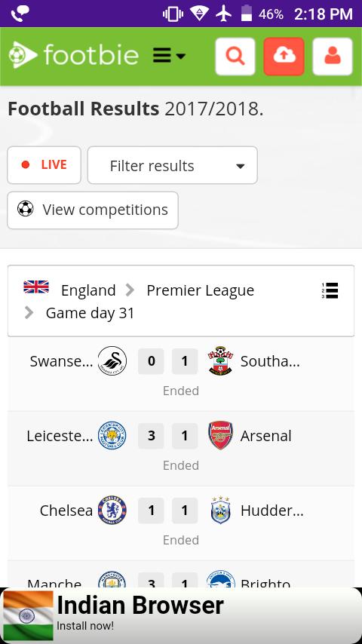Click the Swansea club crest
This screenshot has height=644, width=362.
[112, 361]
